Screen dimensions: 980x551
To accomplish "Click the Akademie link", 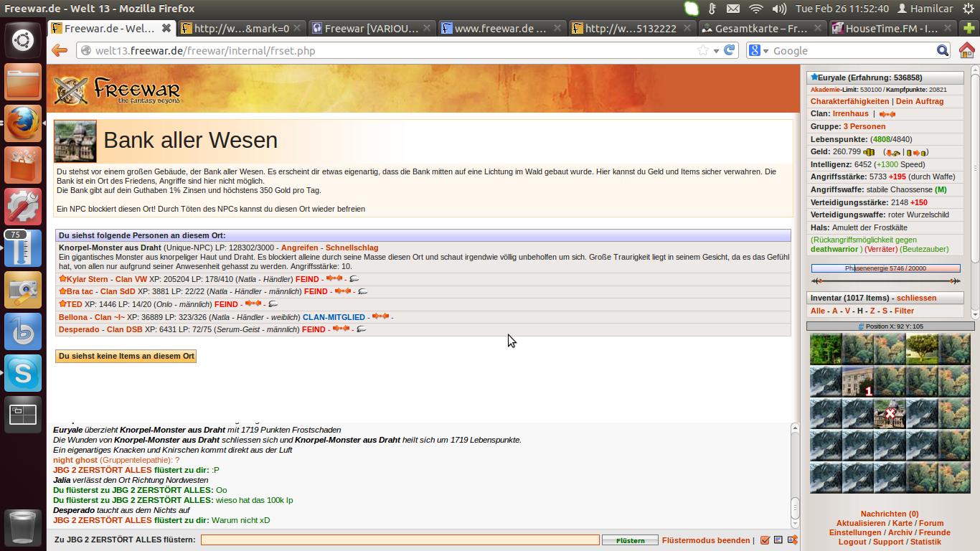I will pos(825,90).
